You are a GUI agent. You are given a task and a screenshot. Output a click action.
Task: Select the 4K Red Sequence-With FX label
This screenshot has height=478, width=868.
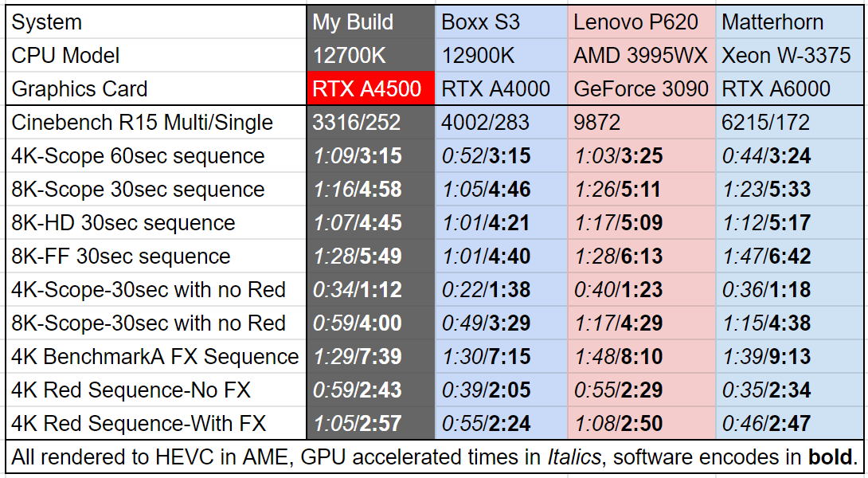[x=156, y=423]
